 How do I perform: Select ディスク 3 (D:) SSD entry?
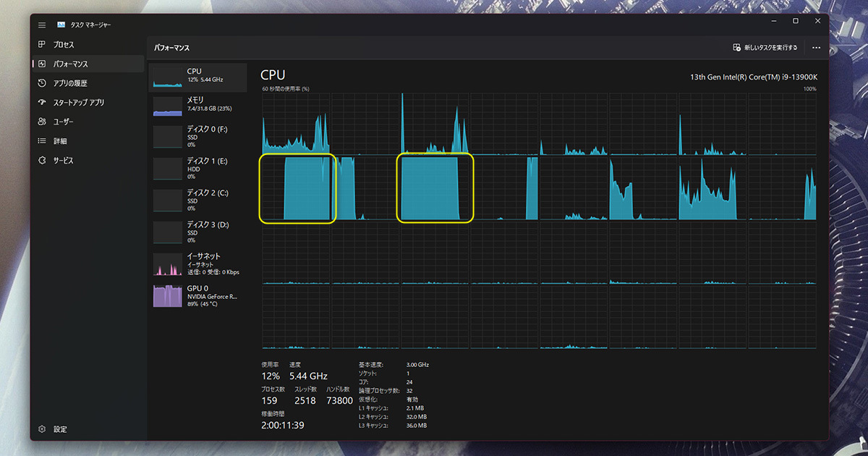197,232
